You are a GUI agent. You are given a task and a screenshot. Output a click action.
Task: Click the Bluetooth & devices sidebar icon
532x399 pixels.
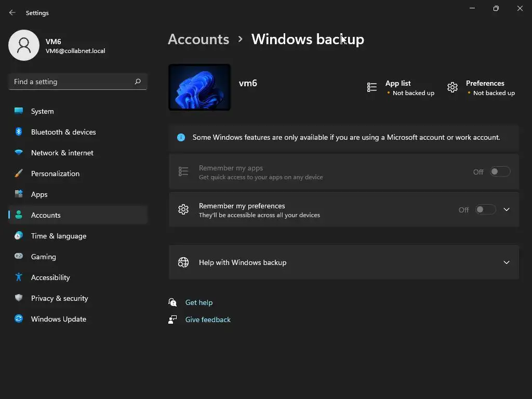pyautogui.click(x=19, y=132)
